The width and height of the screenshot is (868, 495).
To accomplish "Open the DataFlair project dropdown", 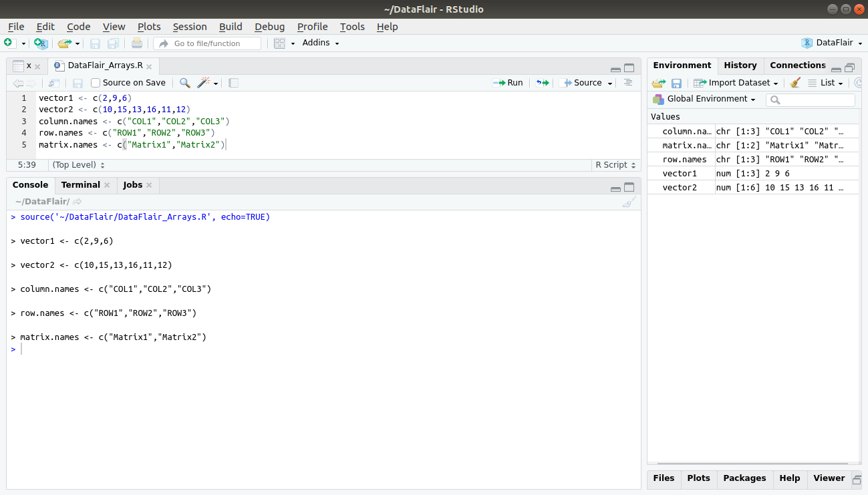I will (832, 43).
